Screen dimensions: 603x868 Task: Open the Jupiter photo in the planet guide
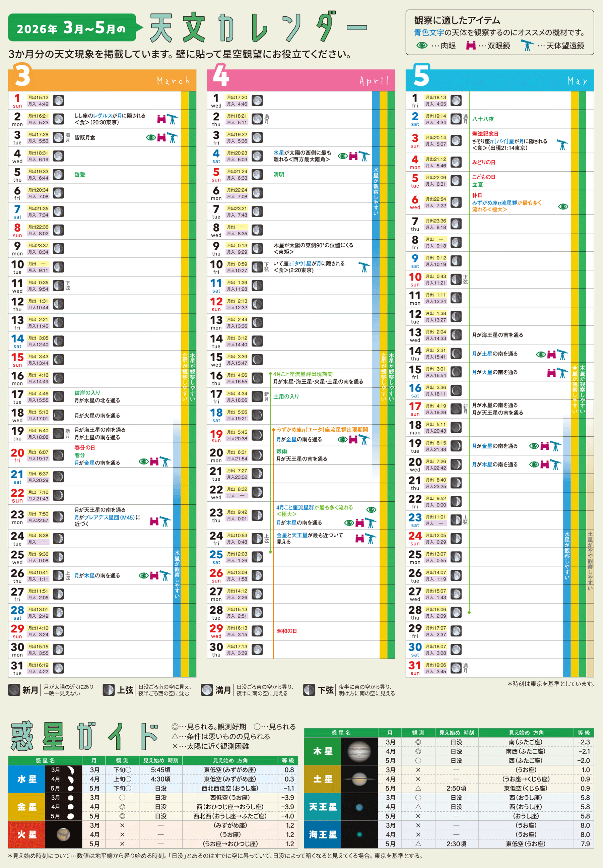tap(359, 751)
